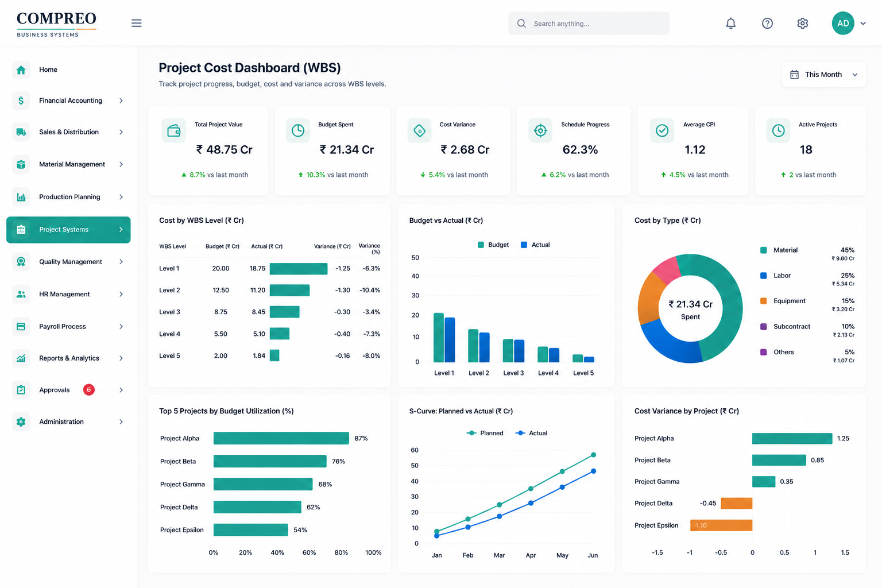The width and height of the screenshot is (882, 588).
Task: Click donut chart center 21.34 Cr Spent
Action: (690, 309)
